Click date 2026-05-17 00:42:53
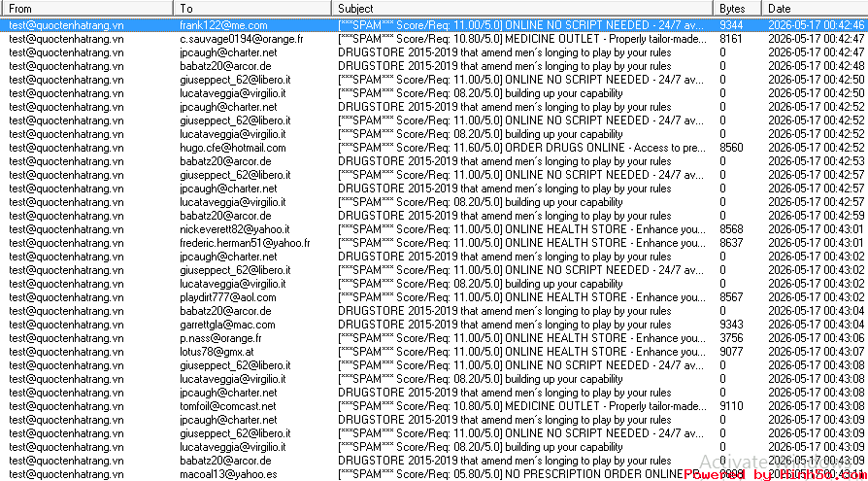This screenshot has width=868, height=481. [816, 162]
